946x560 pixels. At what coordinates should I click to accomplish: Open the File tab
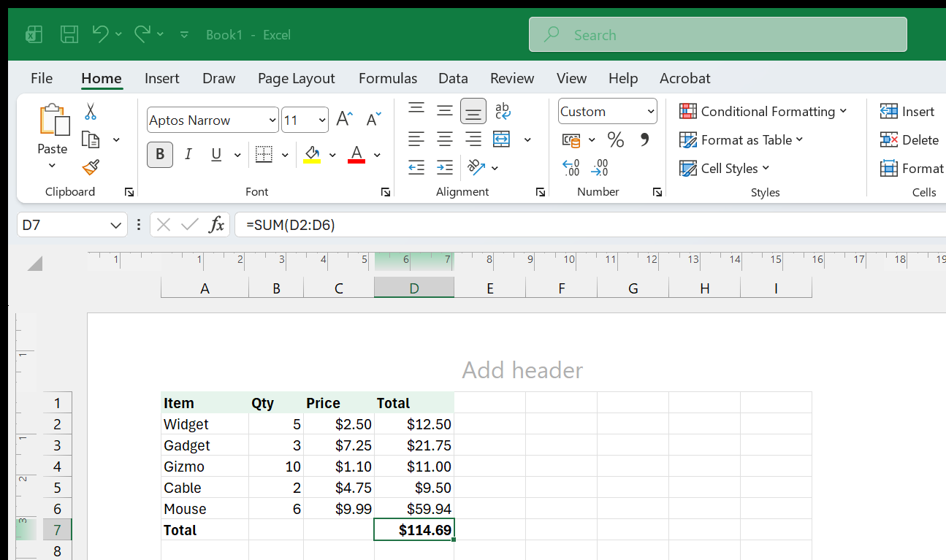click(42, 78)
